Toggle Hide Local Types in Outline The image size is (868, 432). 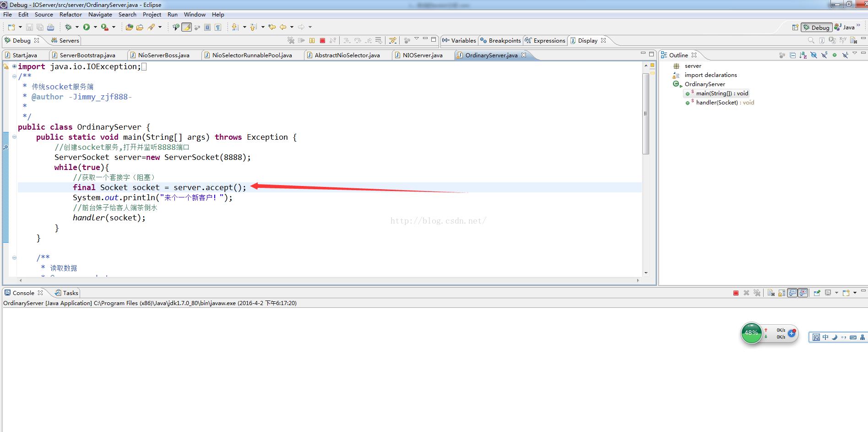pyautogui.click(x=845, y=55)
